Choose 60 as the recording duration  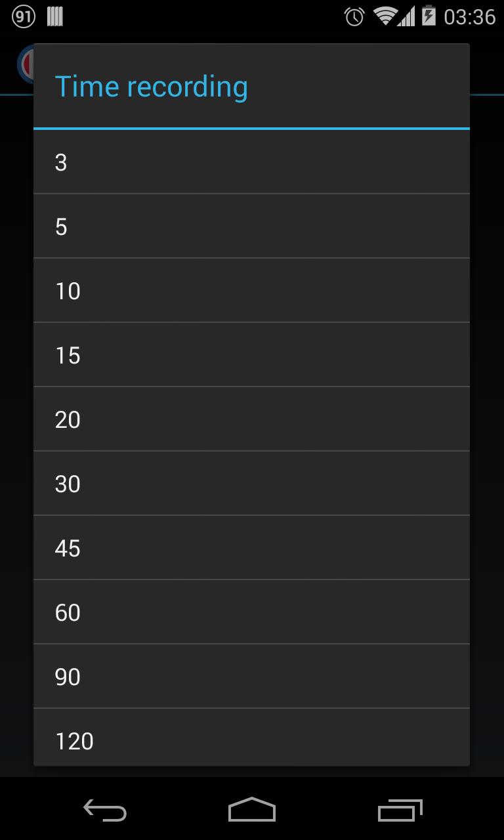click(251, 612)
